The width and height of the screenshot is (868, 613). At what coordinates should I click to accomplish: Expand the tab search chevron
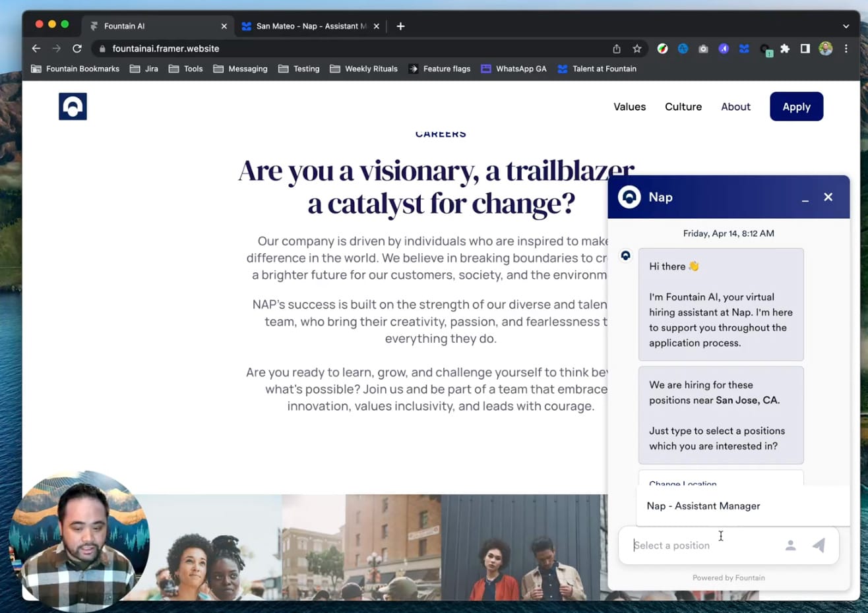point(846,26)
